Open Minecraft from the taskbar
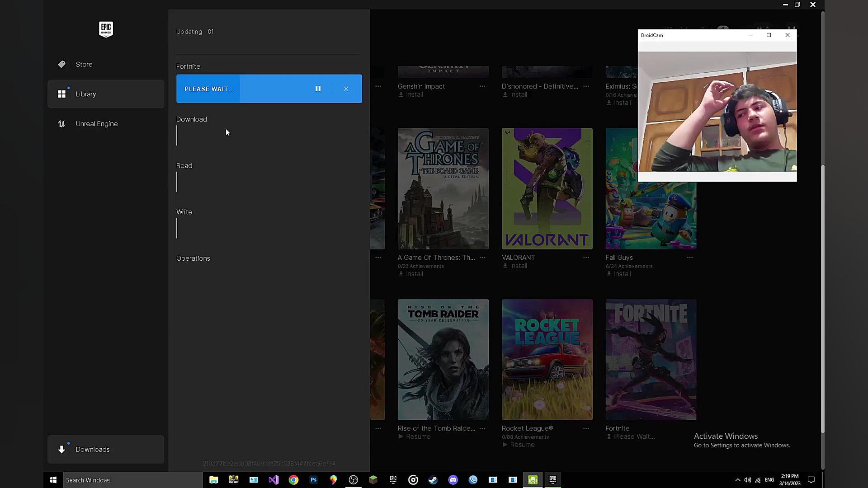This screenshot has width=868, height=488. pos(373,480)
